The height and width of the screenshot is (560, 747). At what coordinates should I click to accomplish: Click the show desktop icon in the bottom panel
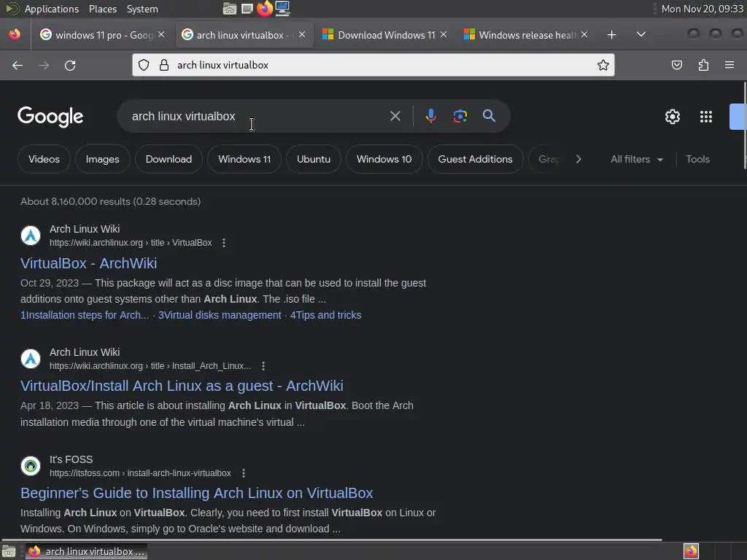click(9, 551)
